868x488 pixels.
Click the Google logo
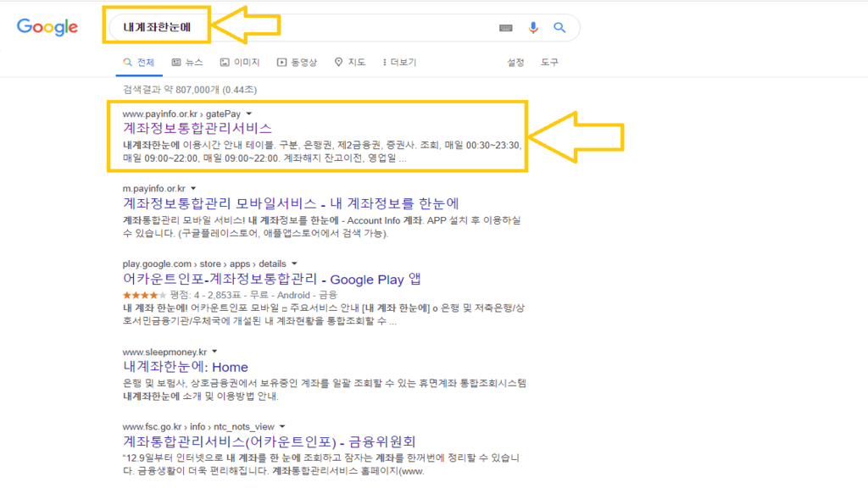coord(47,27)
